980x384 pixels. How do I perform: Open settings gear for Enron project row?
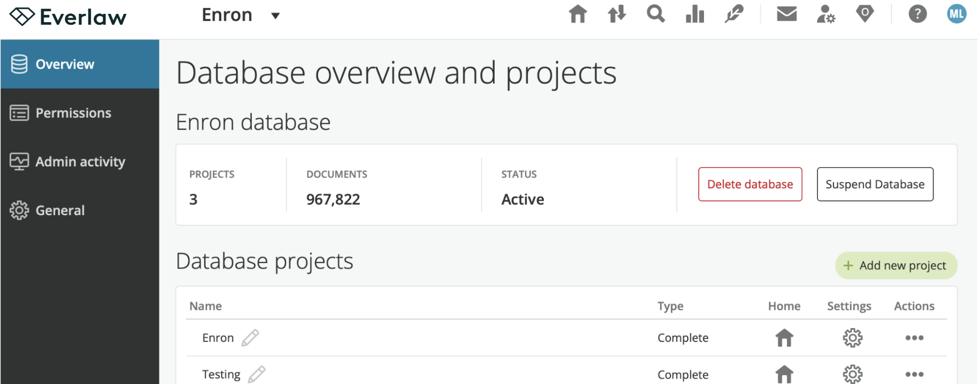click(852, 338)
